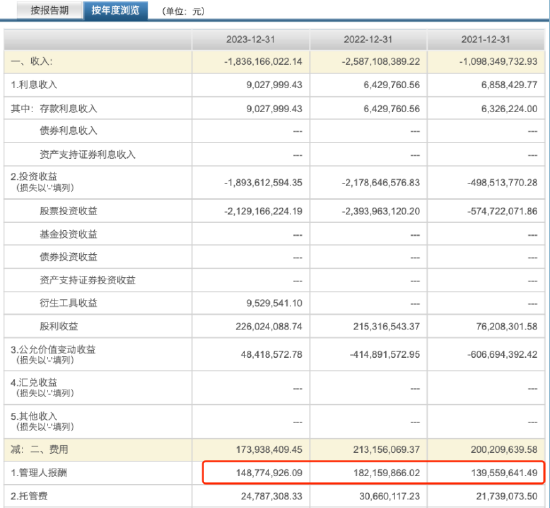
Task: Select the 1.管理人报酬 row label
Action: 39,473
